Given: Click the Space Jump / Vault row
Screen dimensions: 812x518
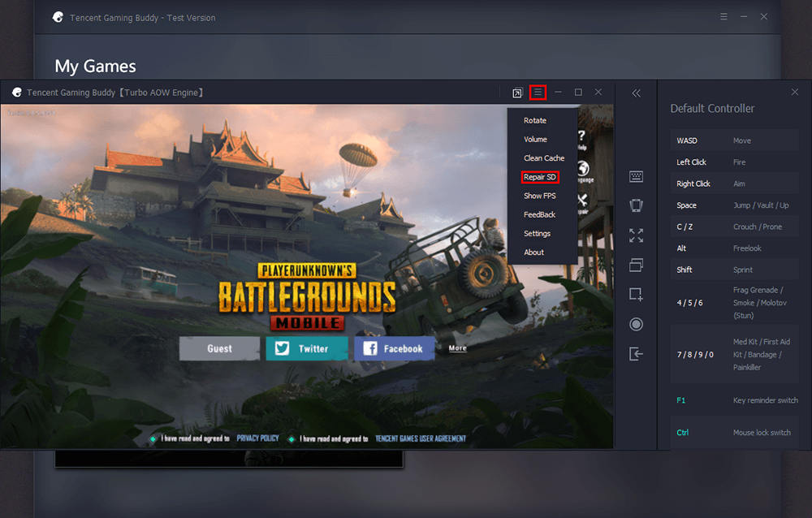Looking at the screenshot, I should click(734, 205).
